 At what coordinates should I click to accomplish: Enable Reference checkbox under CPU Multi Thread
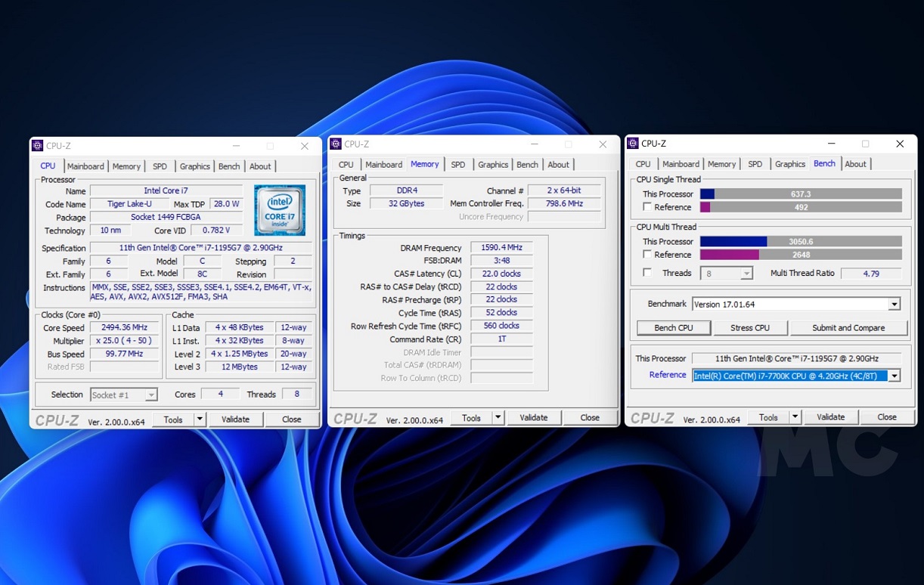pyautogui.click(x=647, y=255)
